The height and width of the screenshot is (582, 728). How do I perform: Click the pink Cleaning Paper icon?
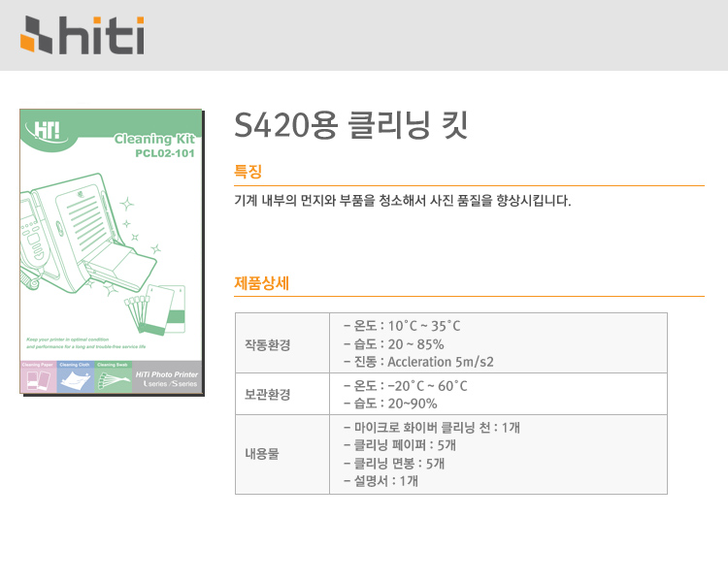point(38,376)
